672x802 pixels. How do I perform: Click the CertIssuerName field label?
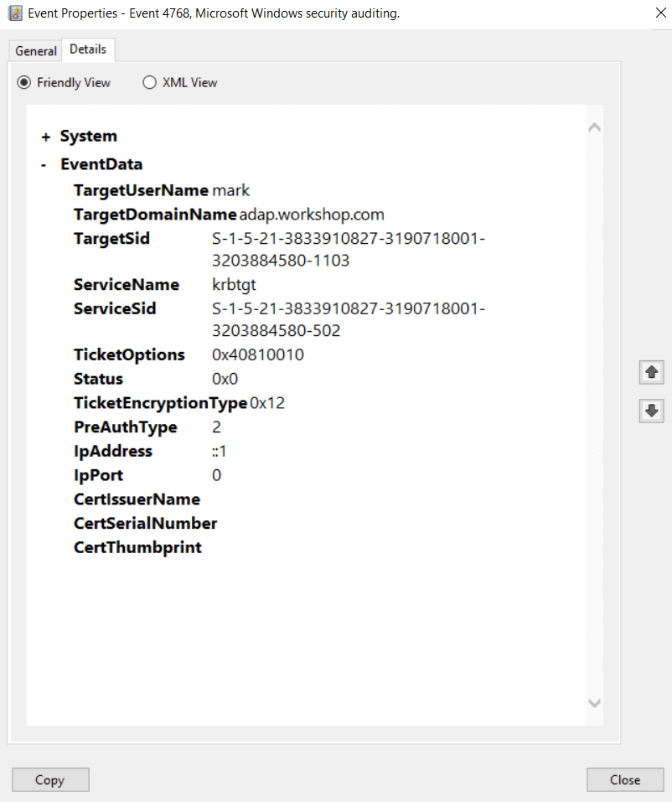pos(137,499)
